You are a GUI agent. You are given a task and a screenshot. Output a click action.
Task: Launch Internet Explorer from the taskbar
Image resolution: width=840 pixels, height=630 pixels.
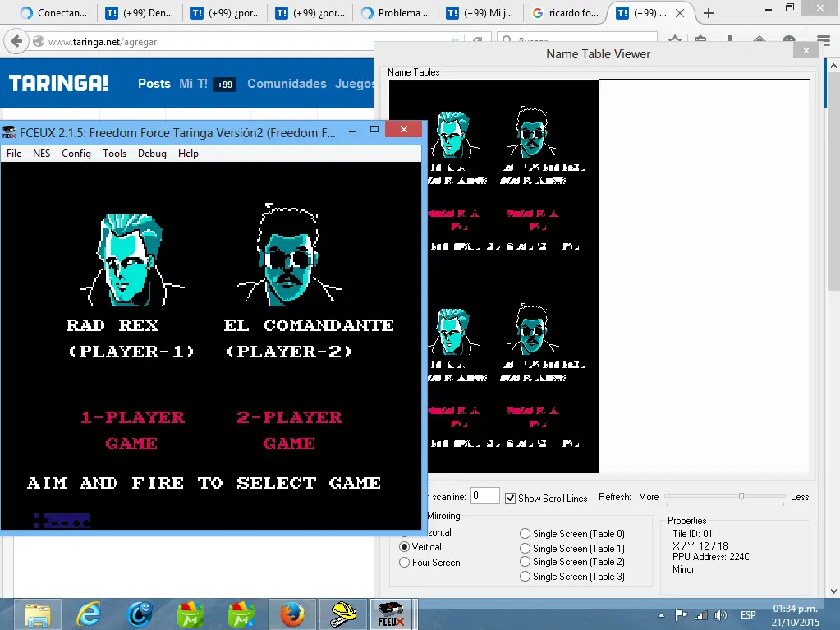tap(89, 614)
